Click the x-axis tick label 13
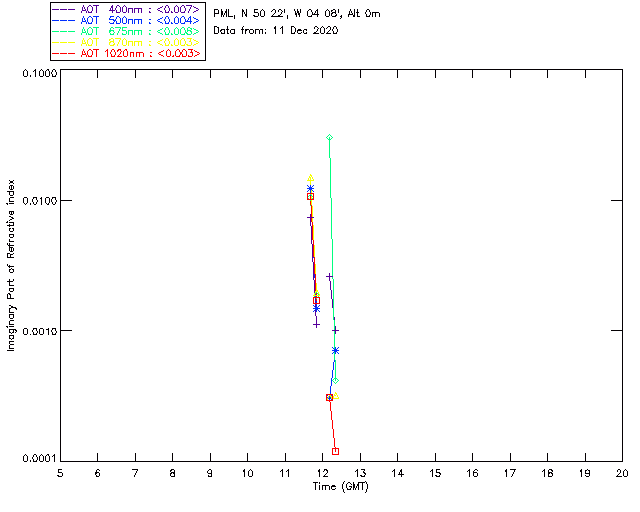Image resolution: width=640 pixels, height=512 pixels. [x=360, y=473]
